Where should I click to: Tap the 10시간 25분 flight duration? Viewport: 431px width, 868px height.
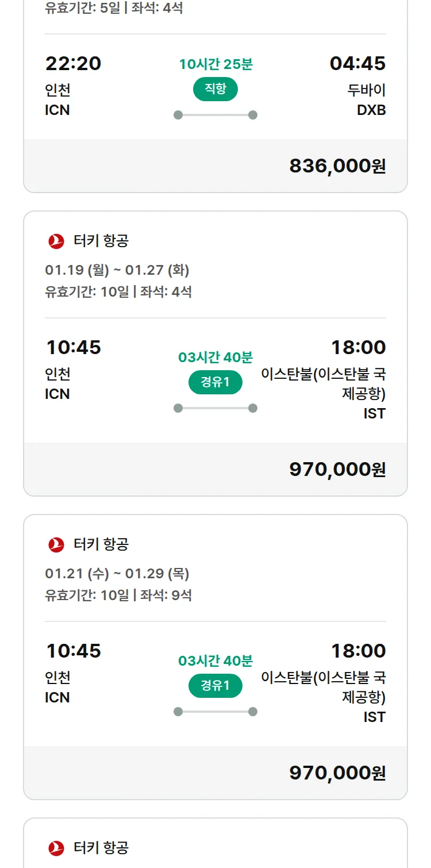tap(215, 64)
